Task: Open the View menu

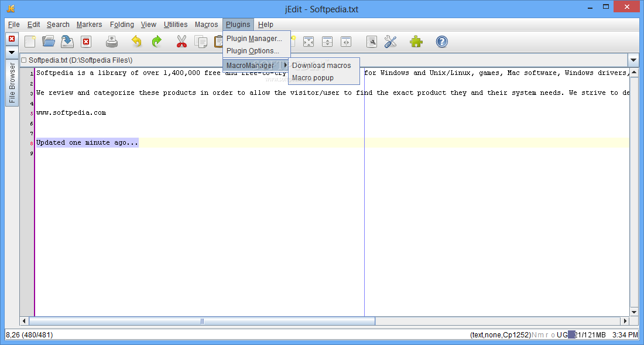Action: (x=148, y=24)
